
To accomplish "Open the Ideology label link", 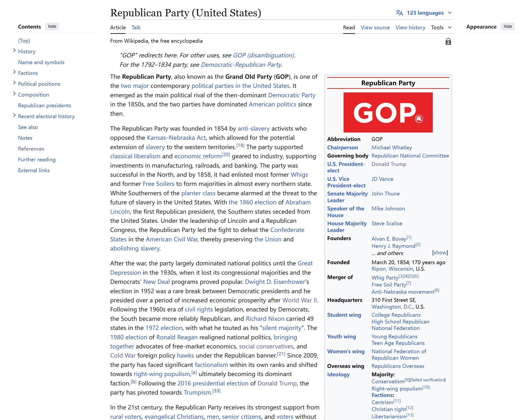I will pyautogui.click(x=338, y=375).
